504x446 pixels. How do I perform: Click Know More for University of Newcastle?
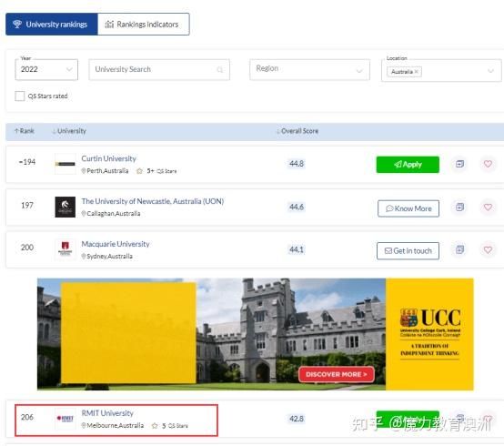coord(408,208)
